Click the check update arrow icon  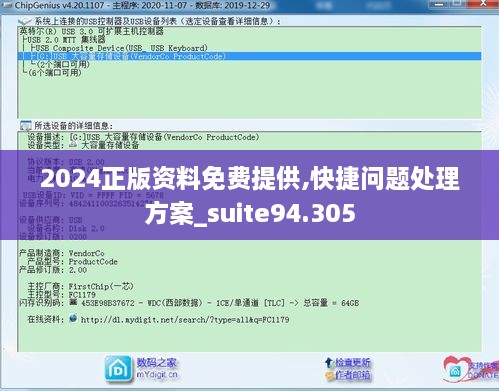click(x=329, y=363)
